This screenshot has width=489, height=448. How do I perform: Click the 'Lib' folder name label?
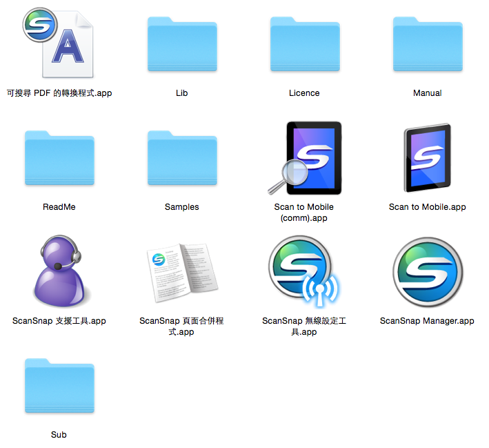[x=182, y=93]
